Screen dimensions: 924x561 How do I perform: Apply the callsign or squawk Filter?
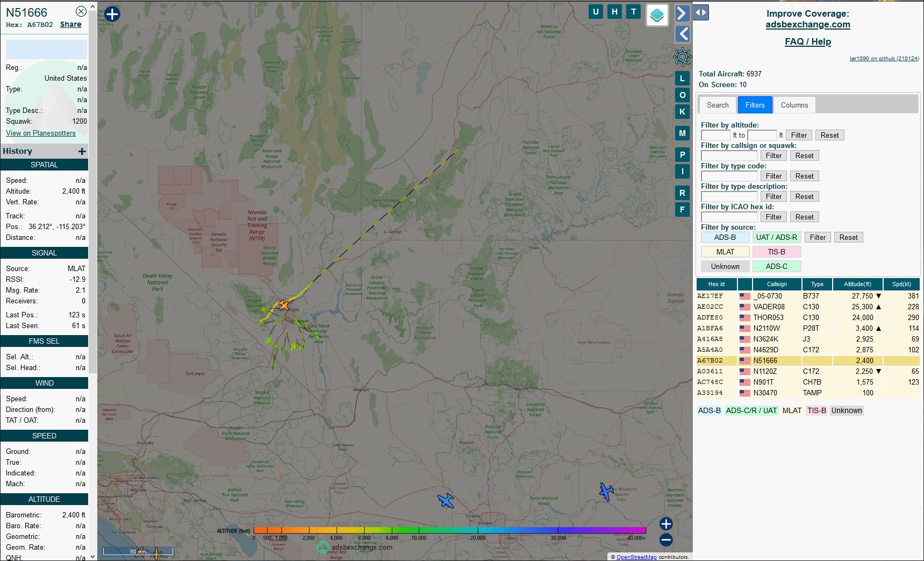(773, 155)
